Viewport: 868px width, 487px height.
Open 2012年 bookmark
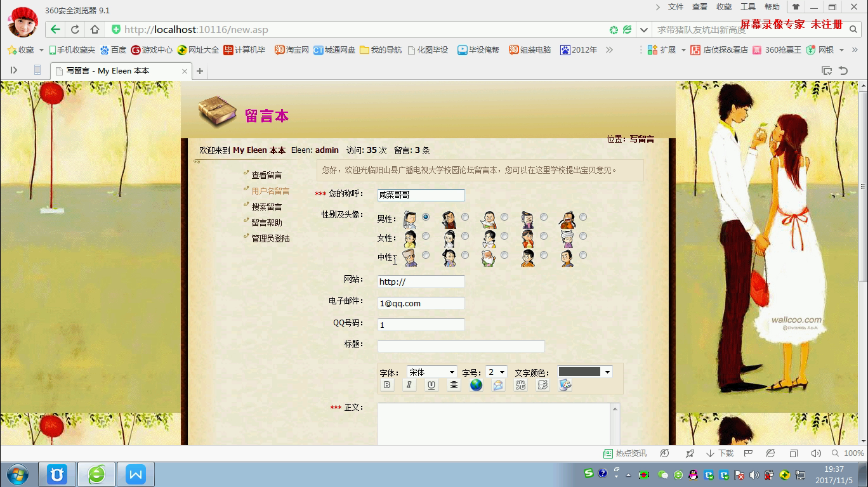tap(578, 49)
